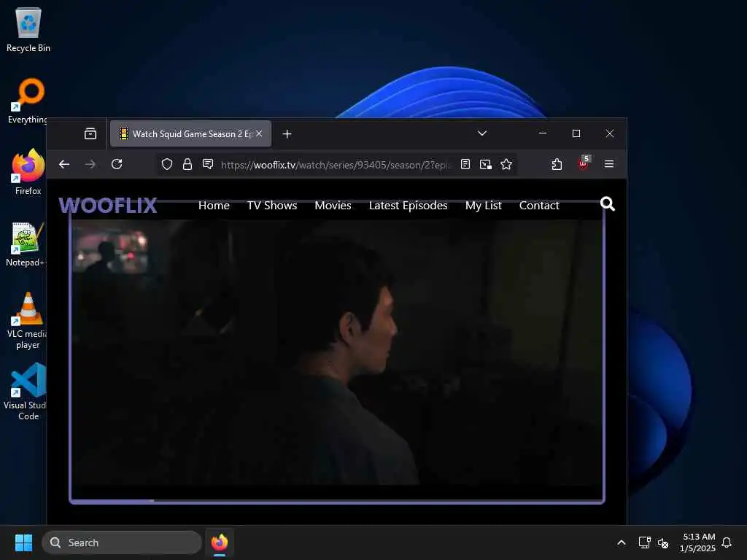Toggle the picture-in-picture icon in address bar

(x=485, y=164)
